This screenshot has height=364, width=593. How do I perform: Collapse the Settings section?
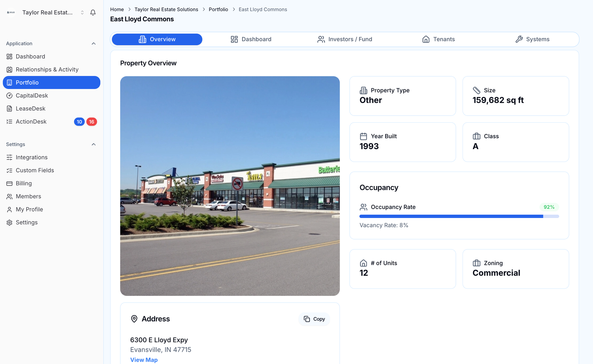pyautogui.click(x=93, y=145)
